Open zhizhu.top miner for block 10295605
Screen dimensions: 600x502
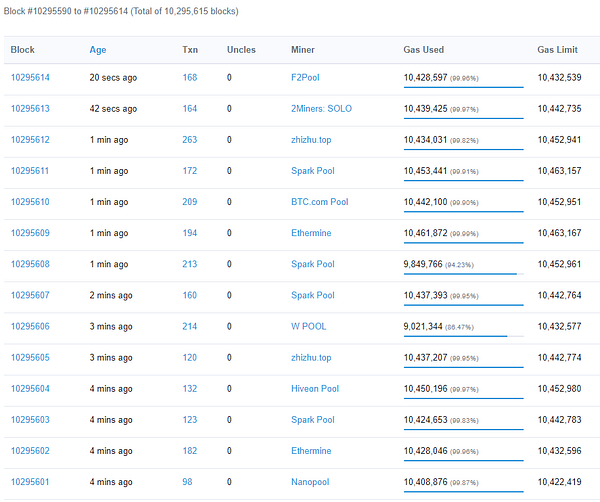(311, 357)
